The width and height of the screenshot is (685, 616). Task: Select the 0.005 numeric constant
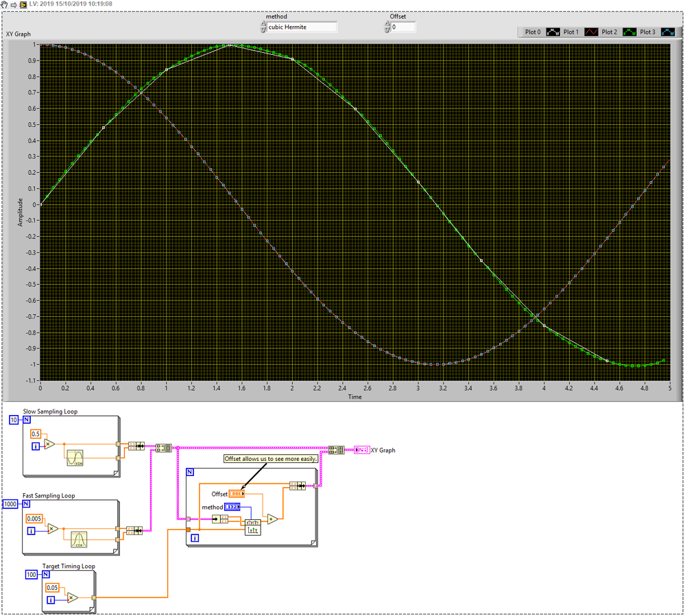34,519
